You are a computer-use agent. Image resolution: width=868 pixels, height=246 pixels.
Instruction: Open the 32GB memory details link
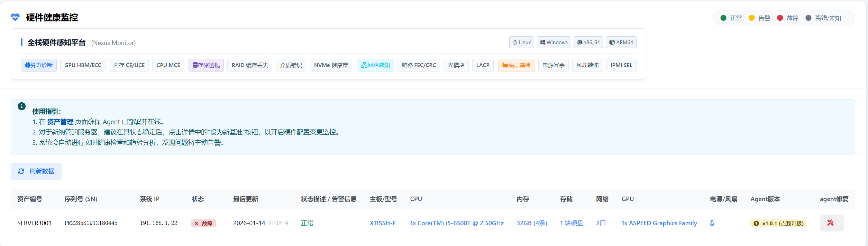tap(531, 223)
